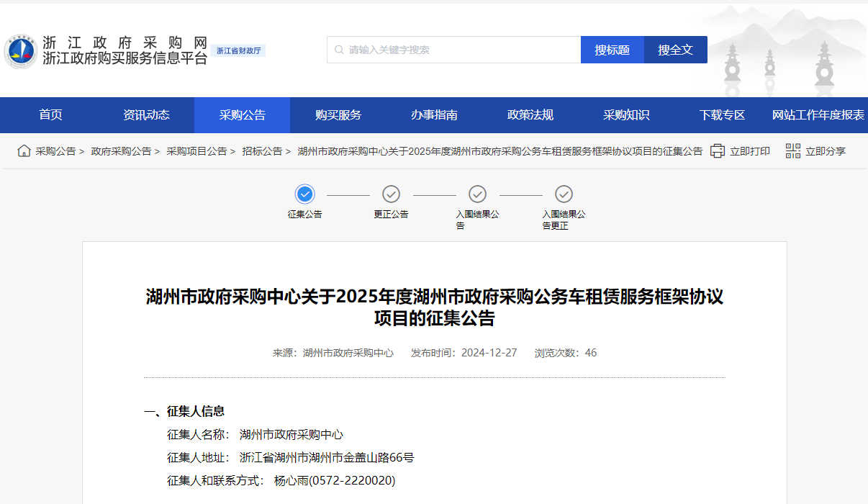The image size is (868, 504).
Task: Open the 招标公告 breadcrumb link
Action: (263, 151)
